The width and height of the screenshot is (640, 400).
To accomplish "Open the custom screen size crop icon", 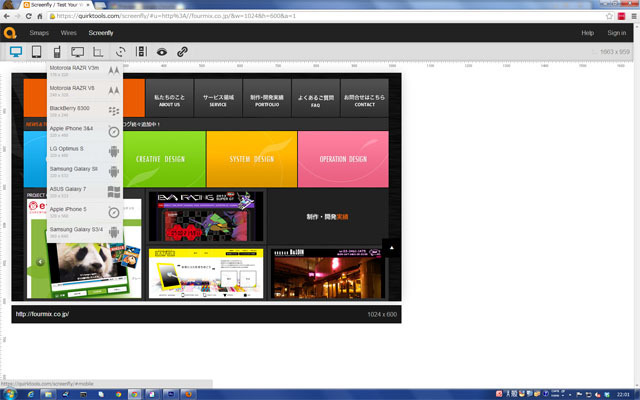I will [x=97, y=52].
